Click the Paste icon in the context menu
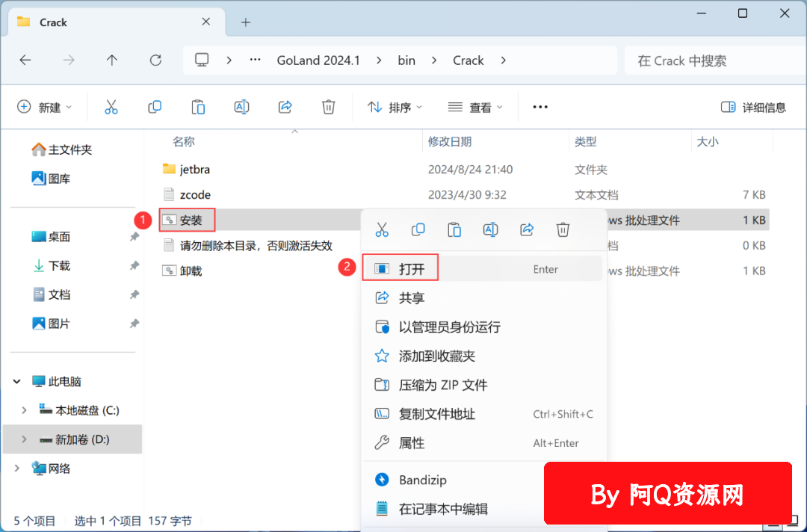The height and width of the screenshot is (532, 807). [x=454, y=229]
